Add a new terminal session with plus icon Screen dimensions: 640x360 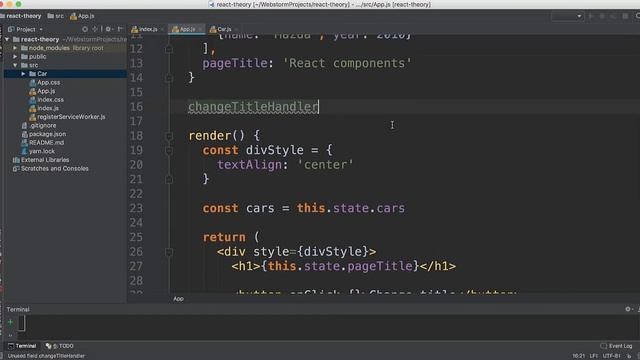click(10, 322)
